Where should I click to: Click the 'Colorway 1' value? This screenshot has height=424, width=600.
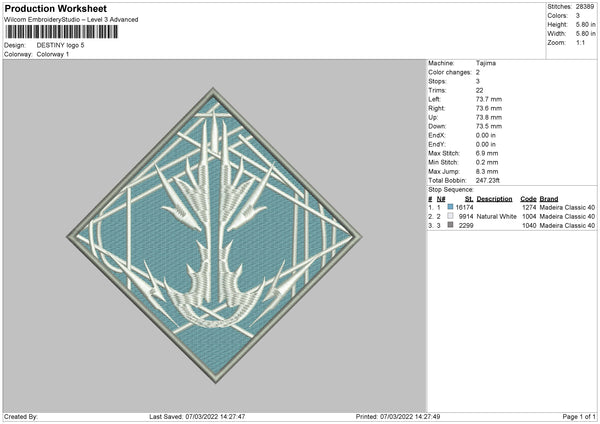coord(53,54)
